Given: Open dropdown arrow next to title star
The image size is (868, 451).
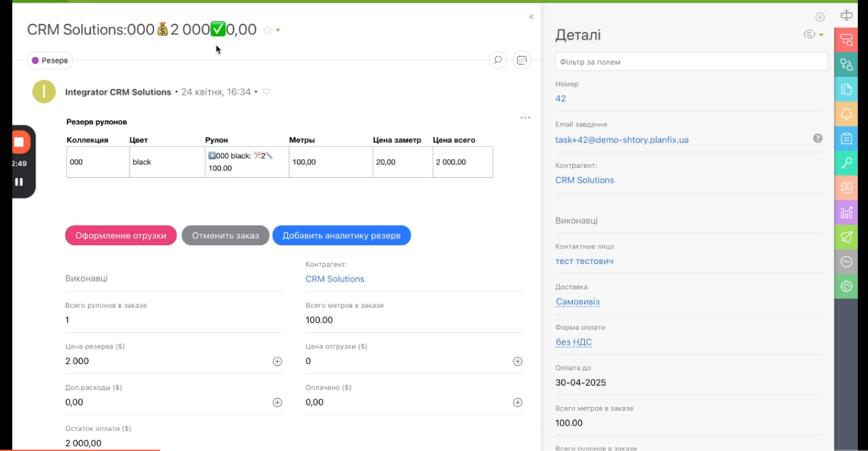Looking at the screenshot, I should pyautogui.click(x=278, y=30).
